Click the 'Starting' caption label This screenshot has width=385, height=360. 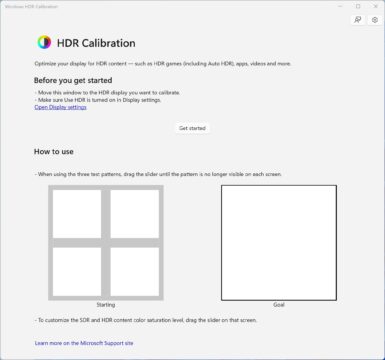(106, 305)
